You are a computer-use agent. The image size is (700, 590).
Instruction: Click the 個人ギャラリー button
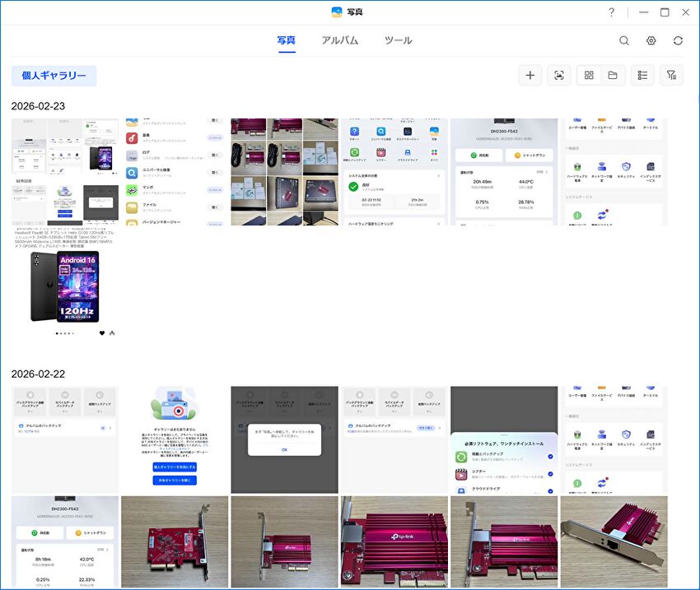[54, 76]
